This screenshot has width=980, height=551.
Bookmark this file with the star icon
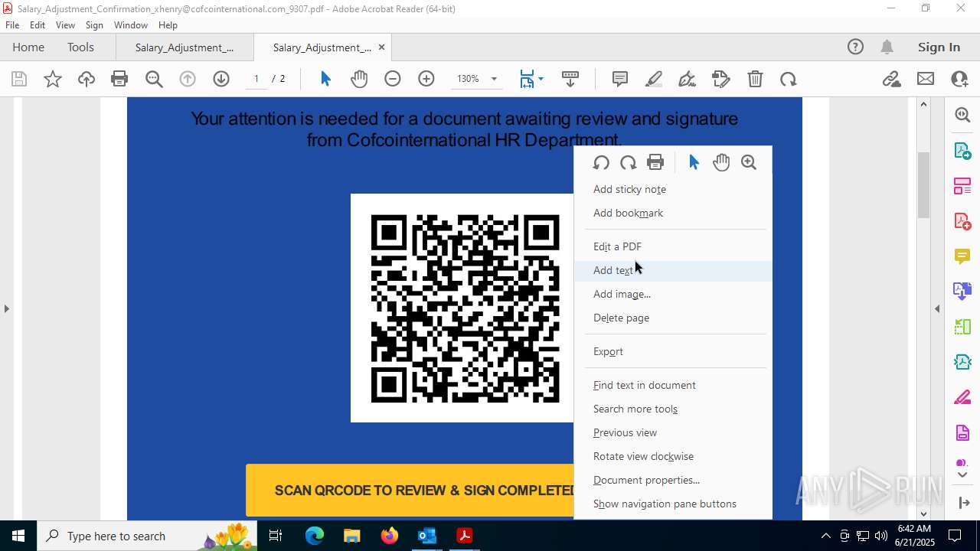tap(53, 79)
